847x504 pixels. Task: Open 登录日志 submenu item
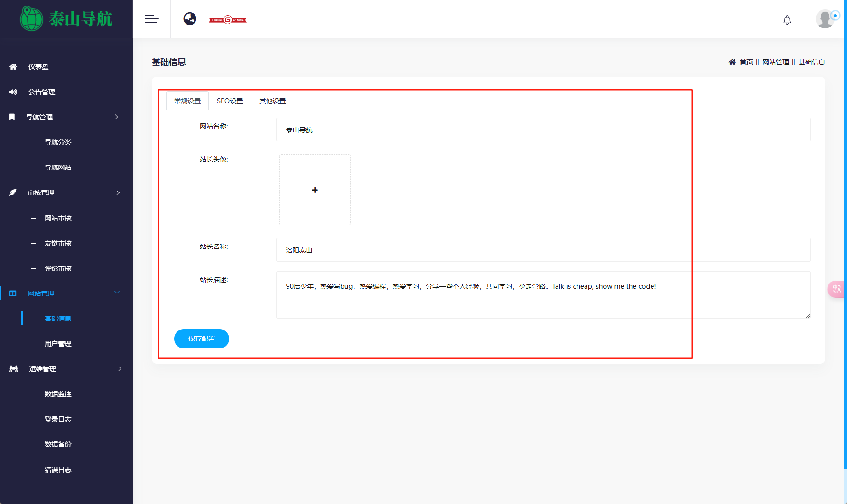coord(58,419)
